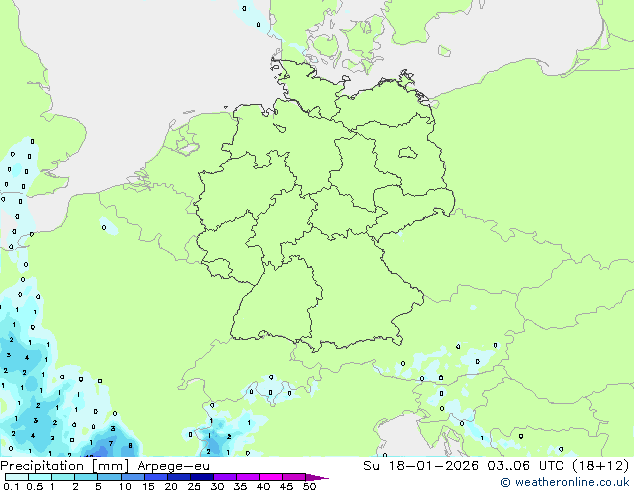Click the legend value '20'
This screenshot has width=634, height=490.
[x=171, y=486]
